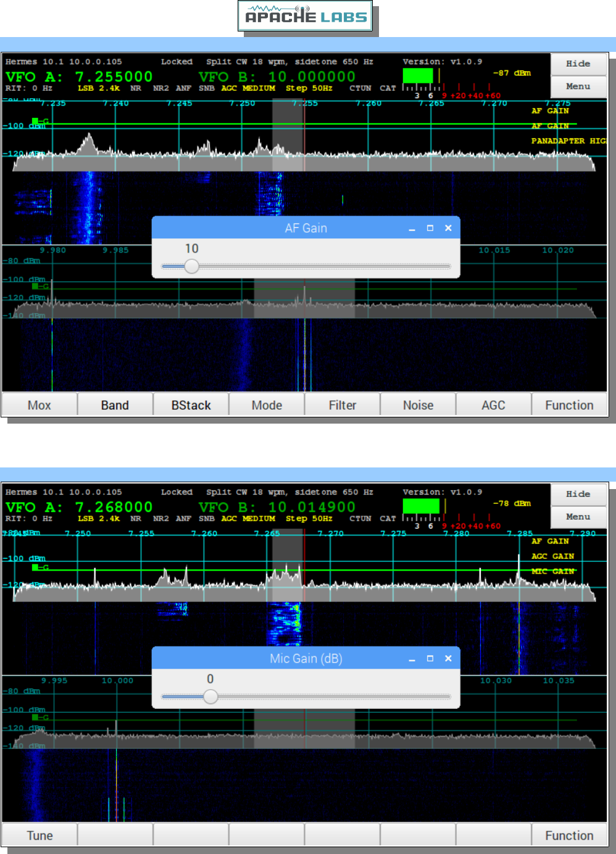Click the 10.030 frequency marker
Image resolution: width=616 pixels, height=854 pixels.
[x=496, y=680]
